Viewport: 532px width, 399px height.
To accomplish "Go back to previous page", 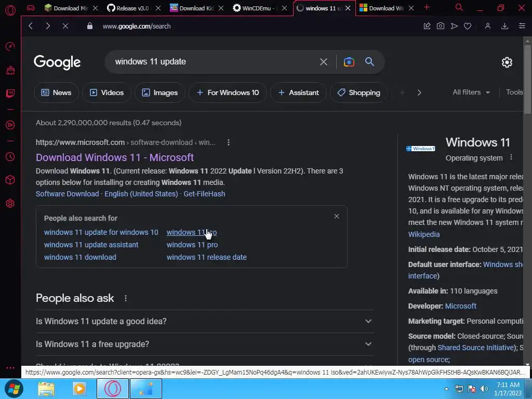I will tap(31, 26).
